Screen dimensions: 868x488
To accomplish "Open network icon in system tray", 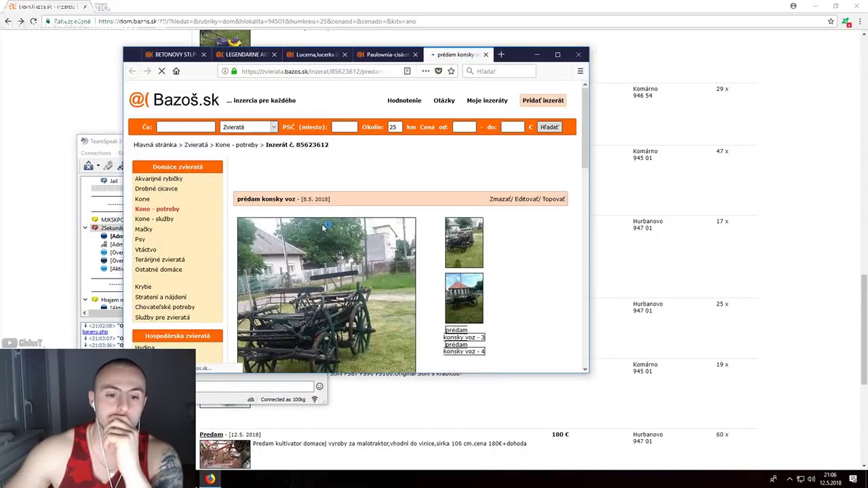I will pyautogui.click(x=800, y=479).
